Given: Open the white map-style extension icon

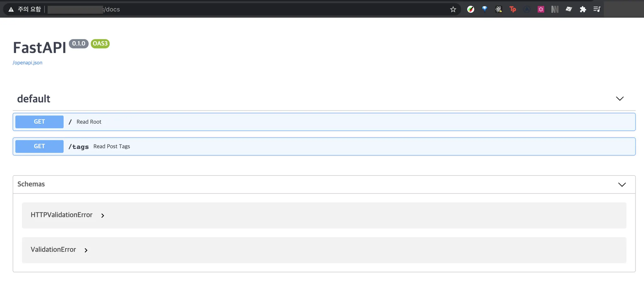Looking at the screenshot, I should point(569,9).
